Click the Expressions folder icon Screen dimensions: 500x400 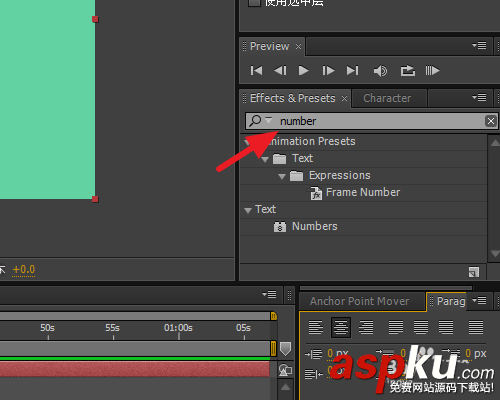[x=296, y=176]
